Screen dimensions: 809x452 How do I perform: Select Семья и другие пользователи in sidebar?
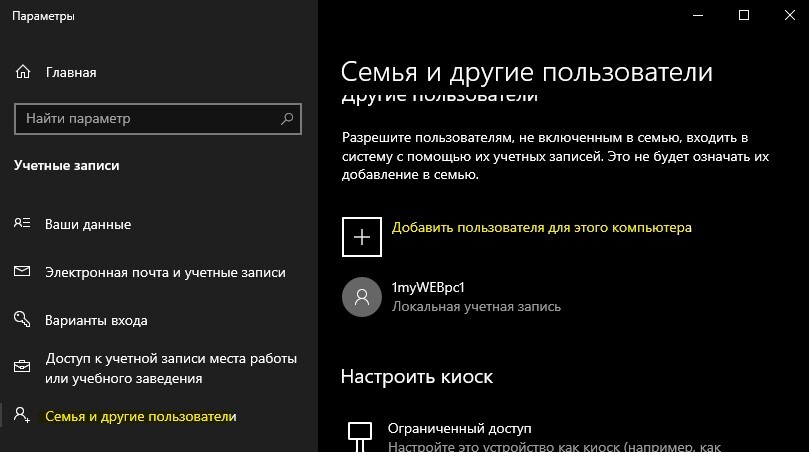141,416
